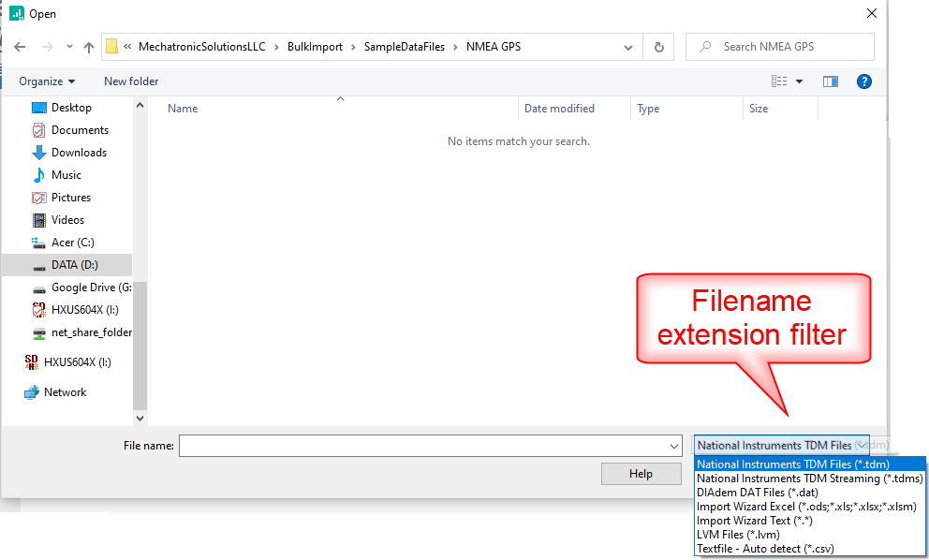Pick LVM Files (*.lvm) filter option
This screenshot has height=560, width=929.
(737, 535)
